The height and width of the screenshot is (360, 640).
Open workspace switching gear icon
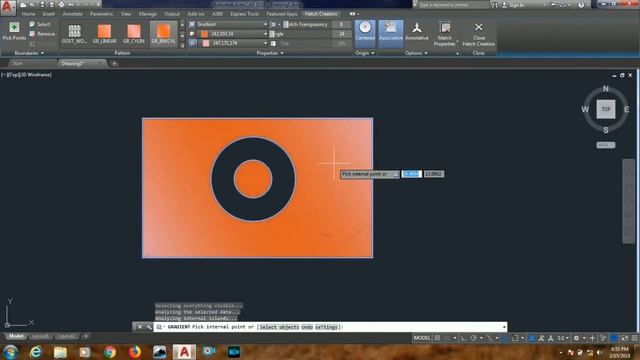pyautogui.click(x=576, y=338)
